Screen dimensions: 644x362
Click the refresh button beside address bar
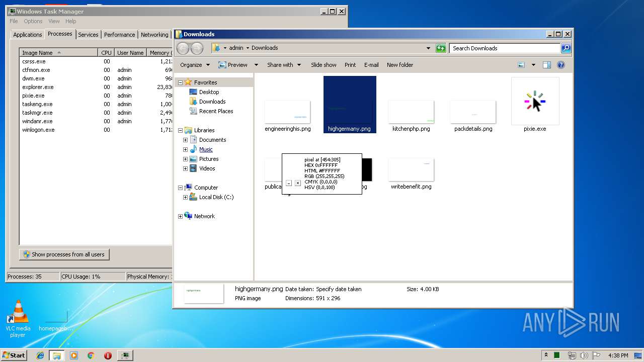tap(441, 48)
